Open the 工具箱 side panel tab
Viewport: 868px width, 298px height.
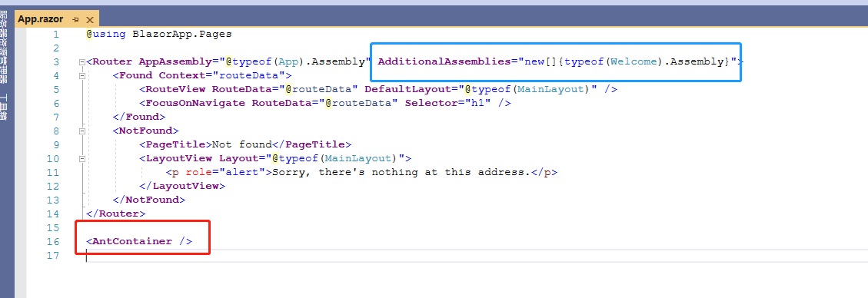coord(4,108)
